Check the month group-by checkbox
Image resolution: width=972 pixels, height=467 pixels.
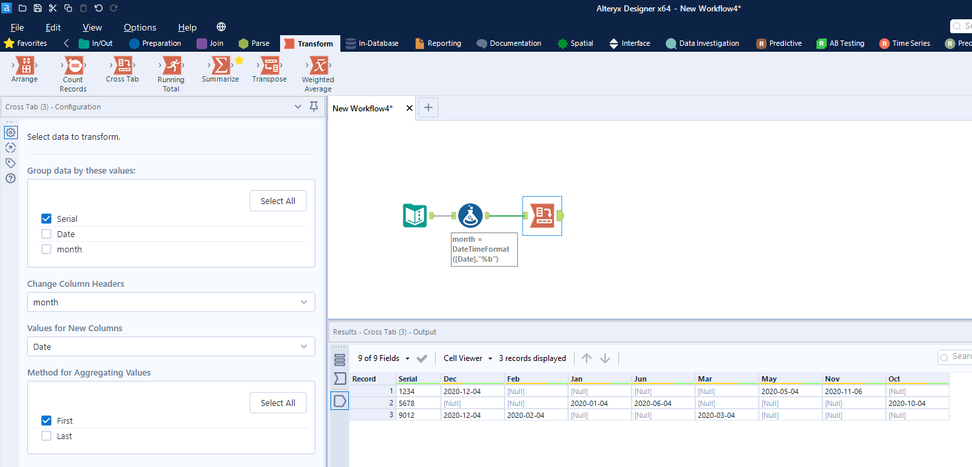[x=46, y=249]
